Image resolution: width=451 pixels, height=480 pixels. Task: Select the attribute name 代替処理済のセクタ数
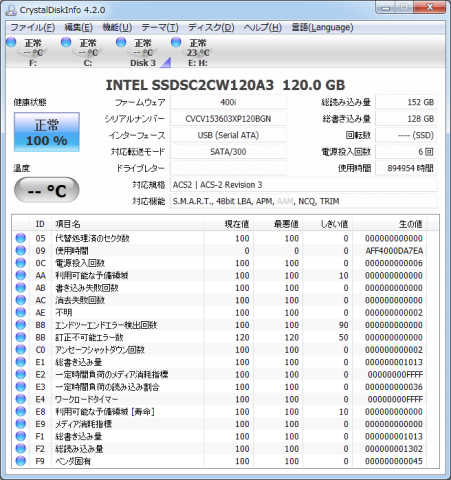coord(92,238)
